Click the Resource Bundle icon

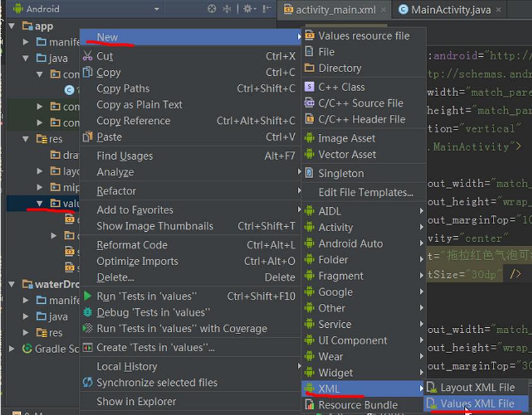(309, 404)
